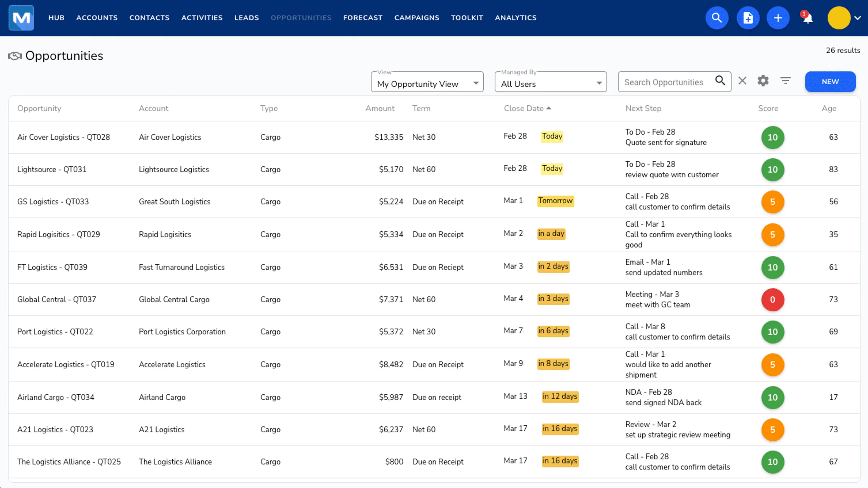This screenshot has width=868, height=488.
Task: Click the NEW opportunity button
Action: 830,82
